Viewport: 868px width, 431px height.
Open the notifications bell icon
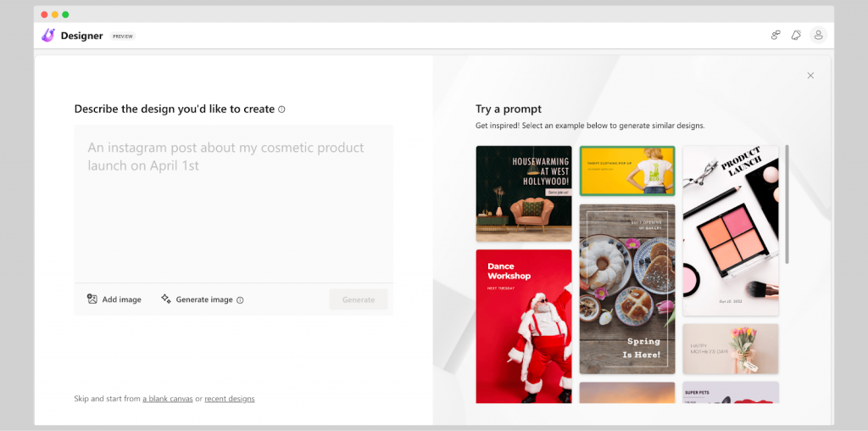tap(796, 35)
